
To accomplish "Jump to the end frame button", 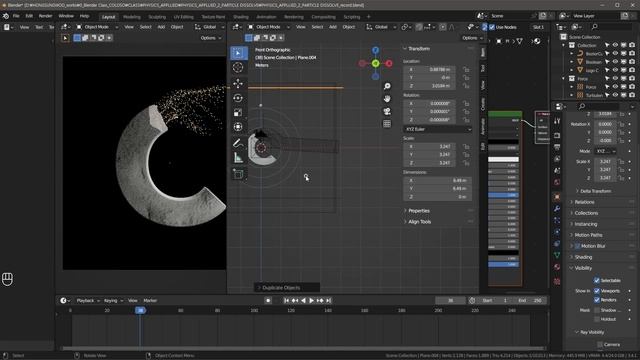I will click(329, 300).
